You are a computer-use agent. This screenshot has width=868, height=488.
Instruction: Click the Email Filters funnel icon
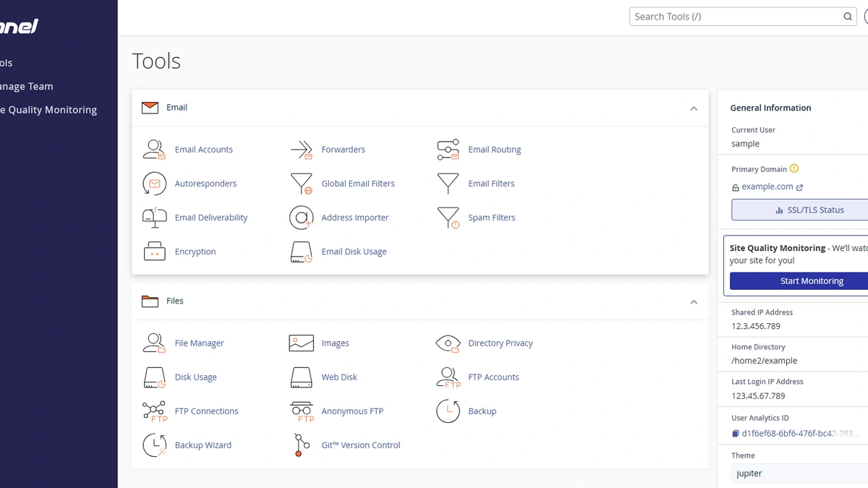[x=448, y=184]
